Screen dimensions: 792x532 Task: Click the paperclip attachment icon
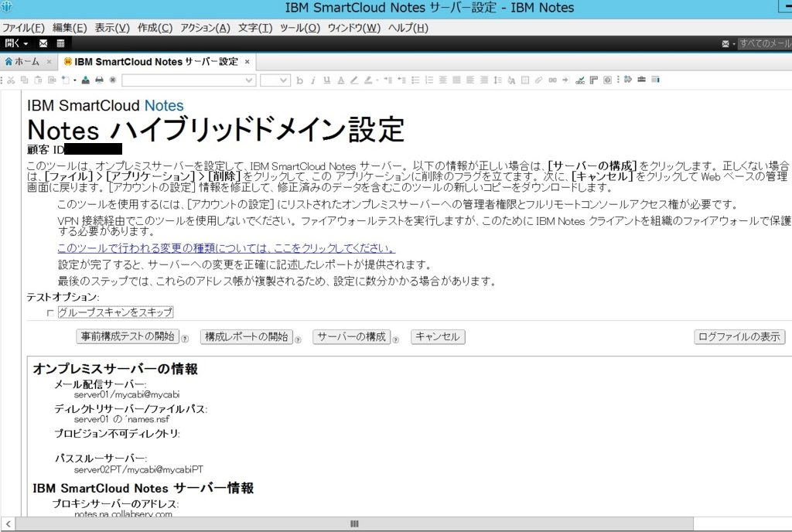coord(538,80)
